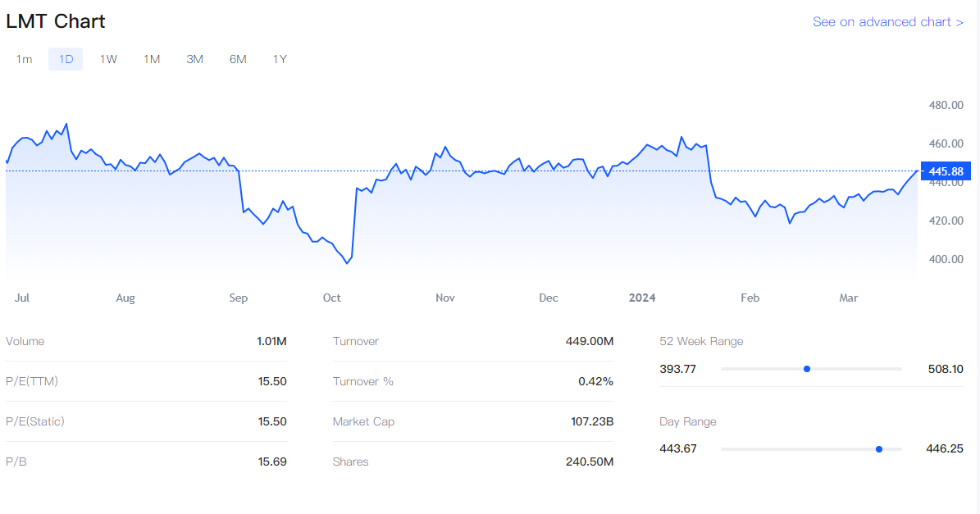
Task: Select the 1D timeframe tab
Action: click(66, 59)
